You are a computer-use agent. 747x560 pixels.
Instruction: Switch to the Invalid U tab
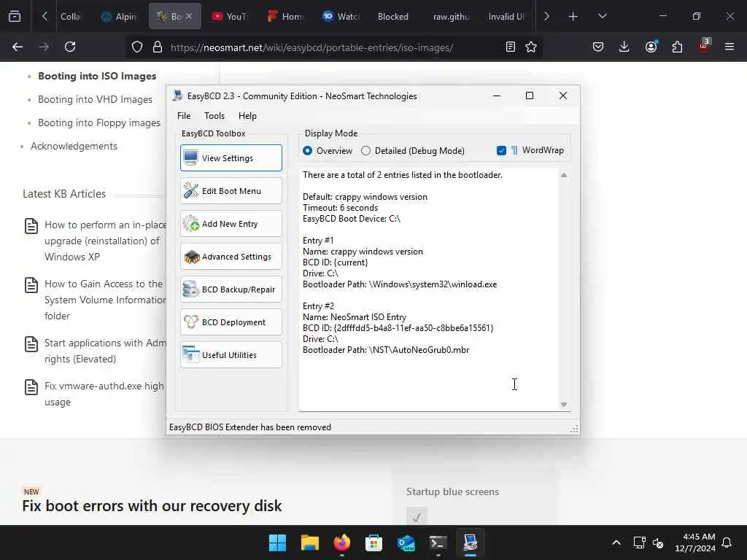click(x=506, y=17)
